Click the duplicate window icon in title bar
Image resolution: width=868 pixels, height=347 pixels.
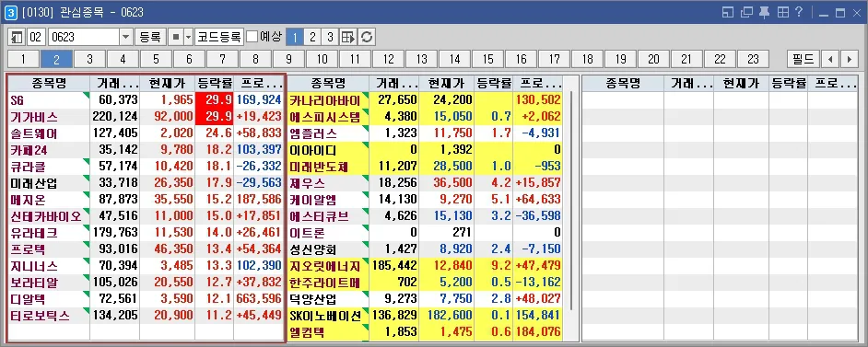746,12
